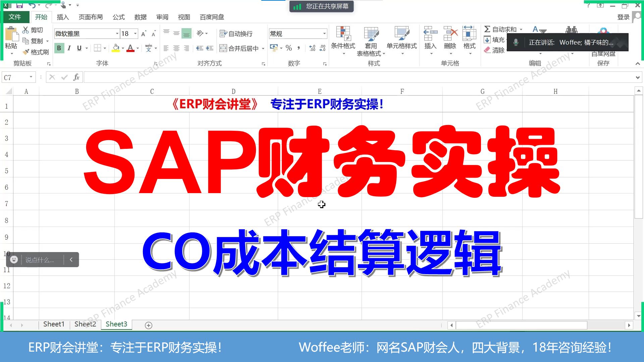
Task: Collapse the ribbon
Action: (x=638, y=63)
